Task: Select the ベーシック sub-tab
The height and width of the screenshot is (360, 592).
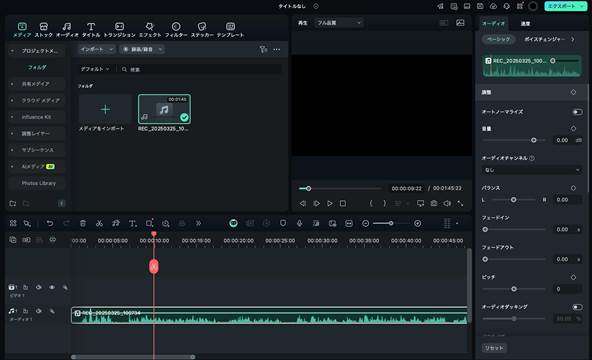Action: tap(498, 39)
